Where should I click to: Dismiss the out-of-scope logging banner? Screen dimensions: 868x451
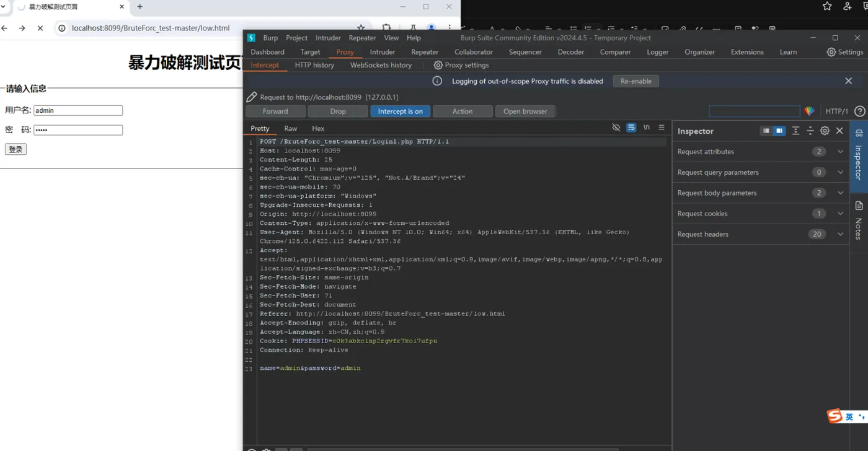point(848,81)
